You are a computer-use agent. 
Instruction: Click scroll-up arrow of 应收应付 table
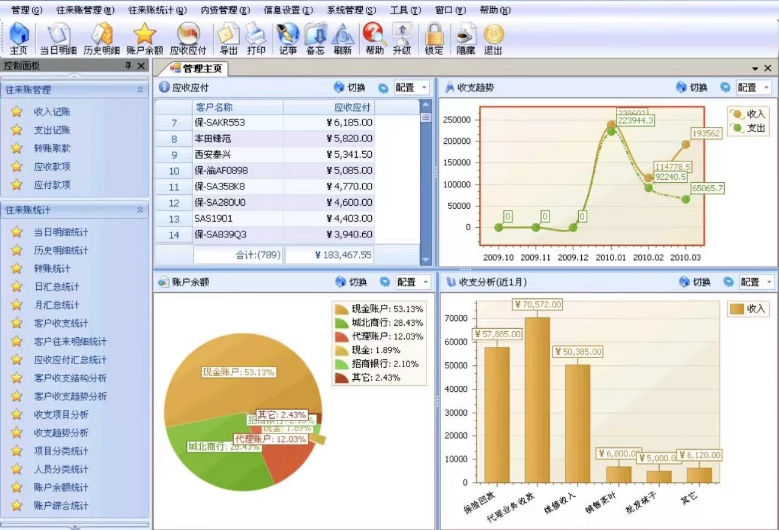coord(426,104)
